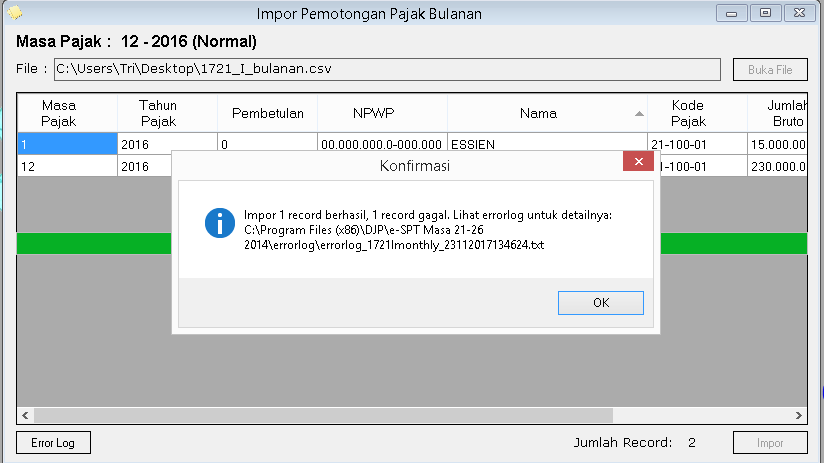The height and width of the screenshot is (463, 824).
Task: Click the horizontal scrollbar right arrow
Action: 799,415
